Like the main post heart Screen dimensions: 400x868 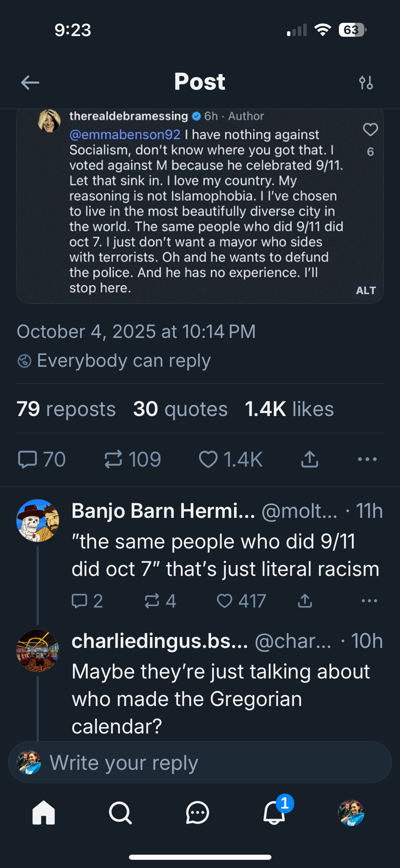[208, 459]
